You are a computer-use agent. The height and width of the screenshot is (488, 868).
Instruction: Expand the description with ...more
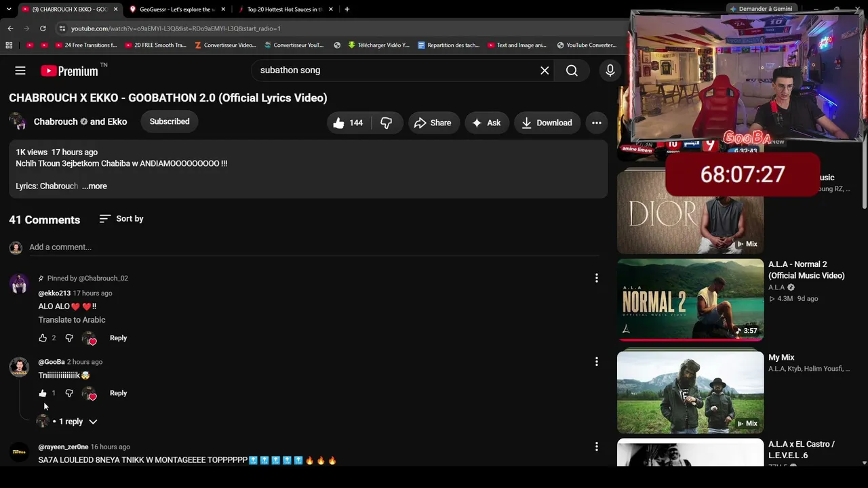point(94,186)
